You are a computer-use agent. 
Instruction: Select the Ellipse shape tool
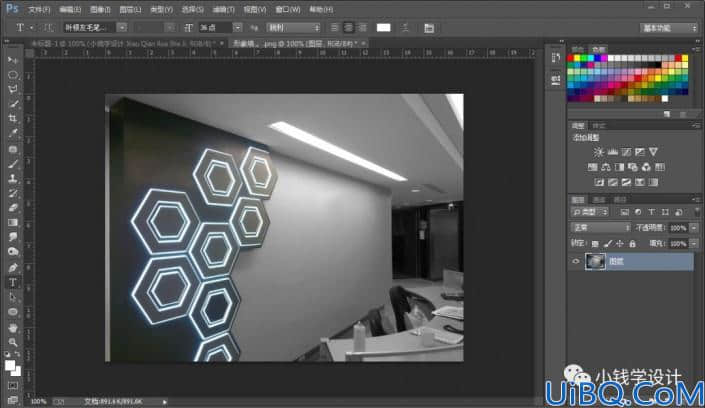[13, 312]
